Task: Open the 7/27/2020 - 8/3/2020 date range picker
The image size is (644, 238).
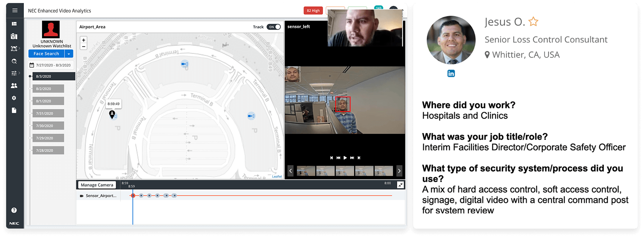Action: click(x=51, y=65)
